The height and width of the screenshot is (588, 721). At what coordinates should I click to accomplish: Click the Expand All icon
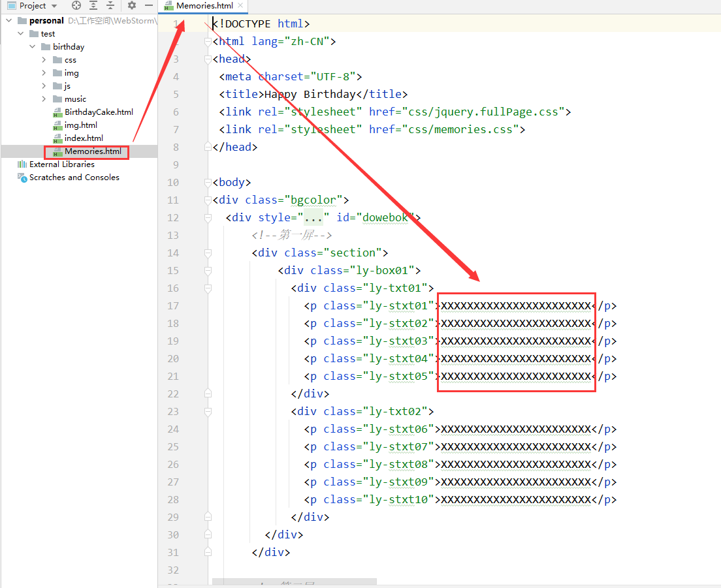coord(93,5)
